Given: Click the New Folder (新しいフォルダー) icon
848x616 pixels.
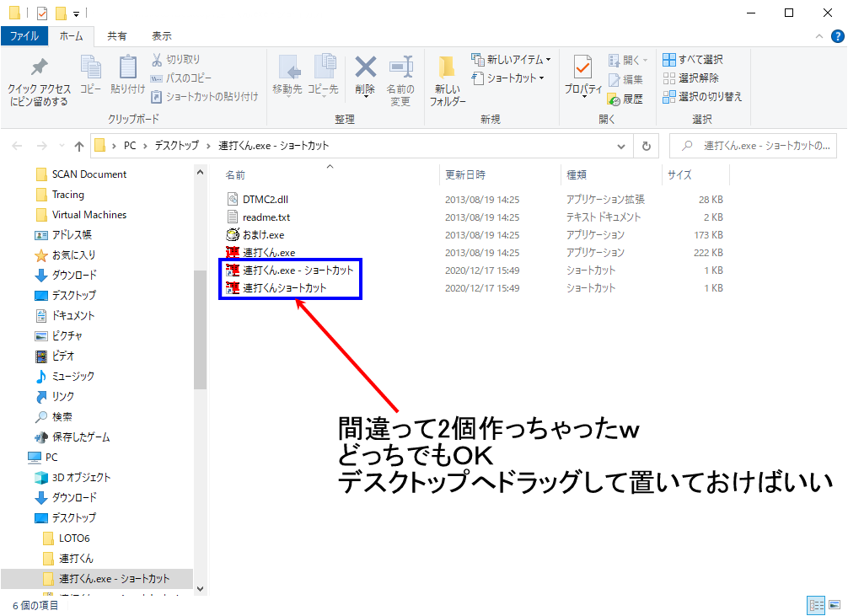Looking at the screenshot, I should (448, 68).
